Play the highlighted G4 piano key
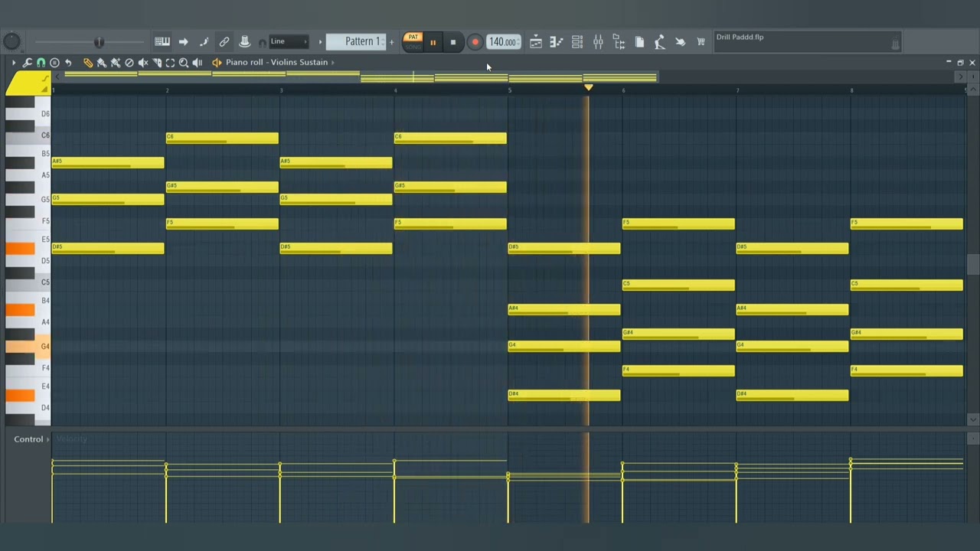The image size is (980, 551). pos(28,347)
